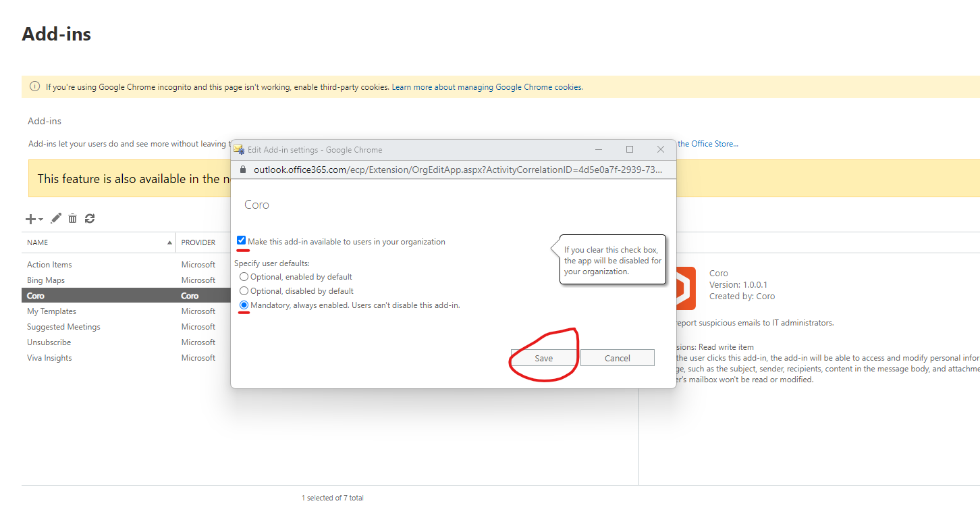Expand the add menu dropdown arrow beside plus
The width and height of the screenshot is (980, 516).
40,220
